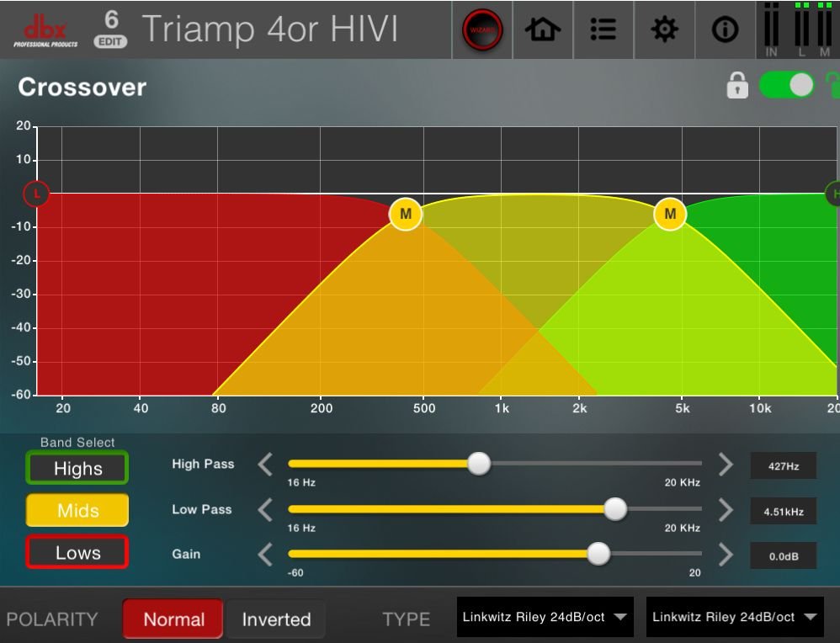
Task: Select the Highs band
Action: click(77, 469)
